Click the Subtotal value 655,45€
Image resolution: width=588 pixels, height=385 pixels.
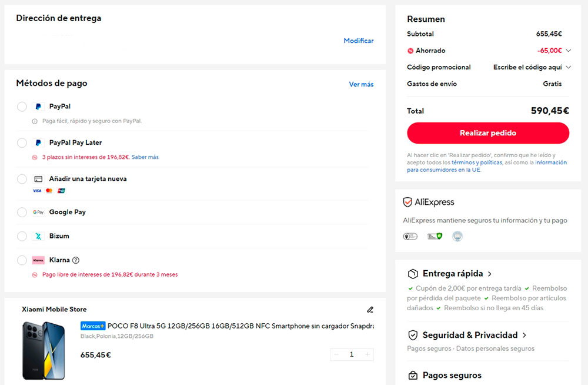pyautogui.click(x=549, y=34)
